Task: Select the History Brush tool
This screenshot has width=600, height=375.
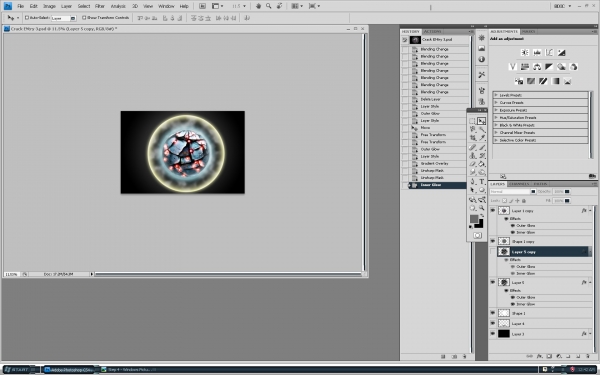Action: pyautogui.click(x=482, y=156)
